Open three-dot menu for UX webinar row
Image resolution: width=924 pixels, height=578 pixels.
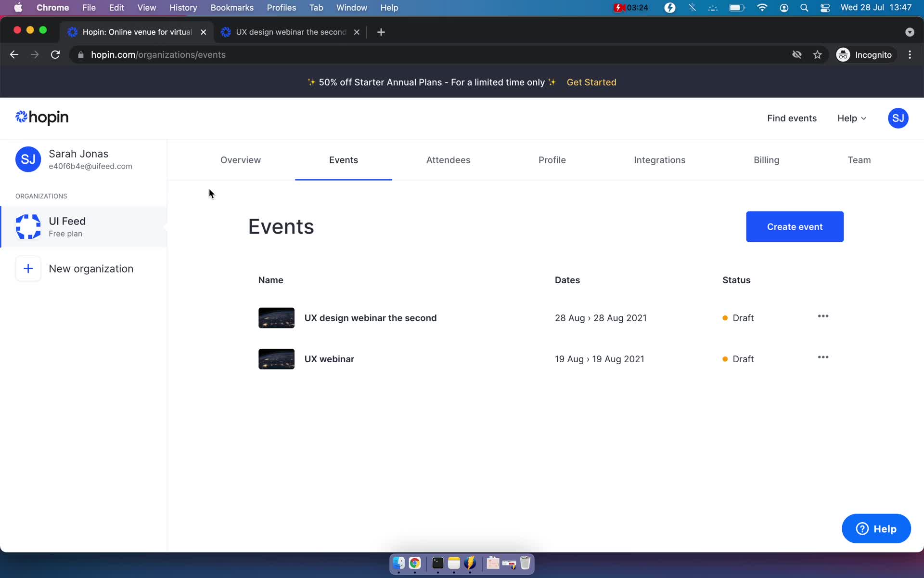823,357
